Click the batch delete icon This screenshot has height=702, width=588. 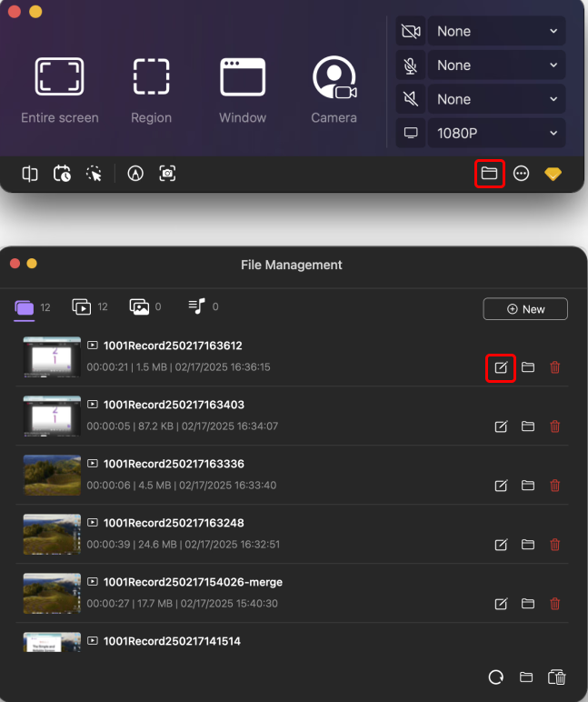[557, 677]
